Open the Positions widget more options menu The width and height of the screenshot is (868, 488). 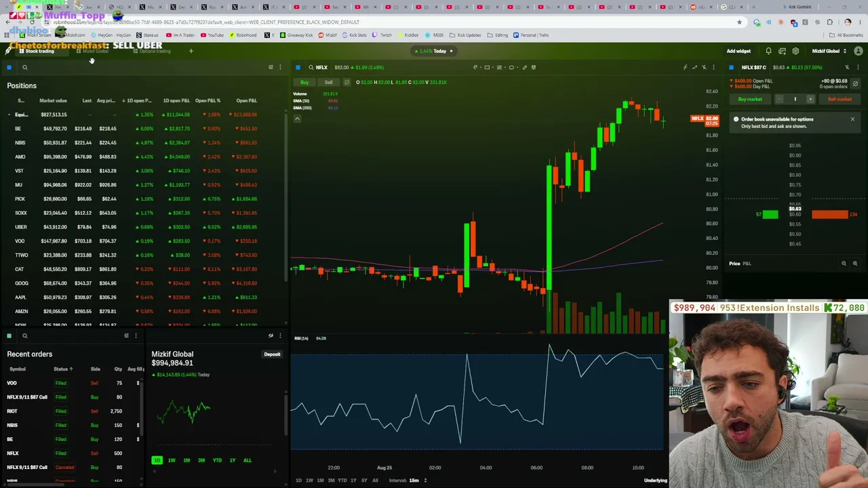click(x=279, y=67)
